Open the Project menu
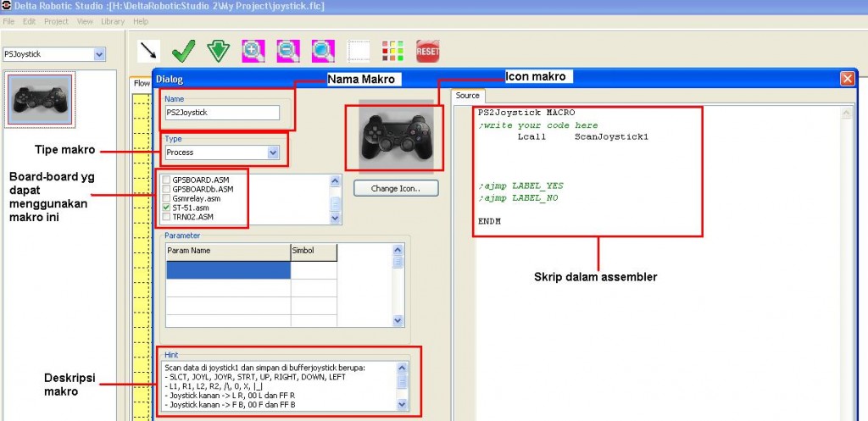 (x=56, y=20)
